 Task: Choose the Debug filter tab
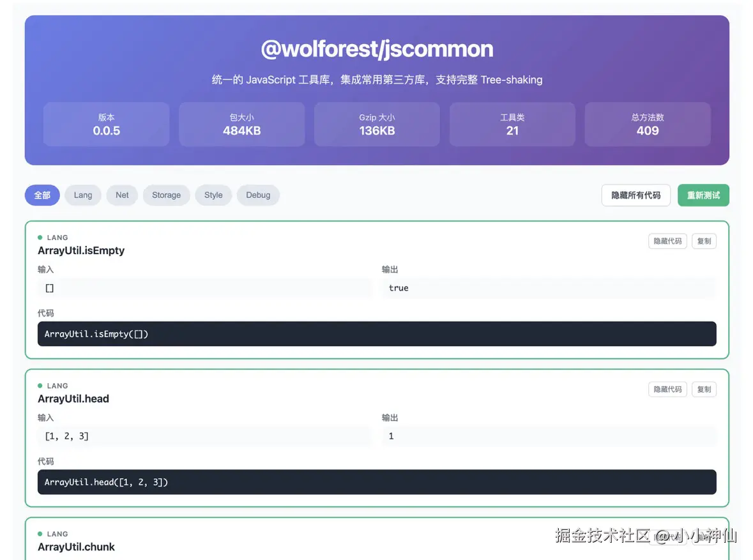coord(258,195)
